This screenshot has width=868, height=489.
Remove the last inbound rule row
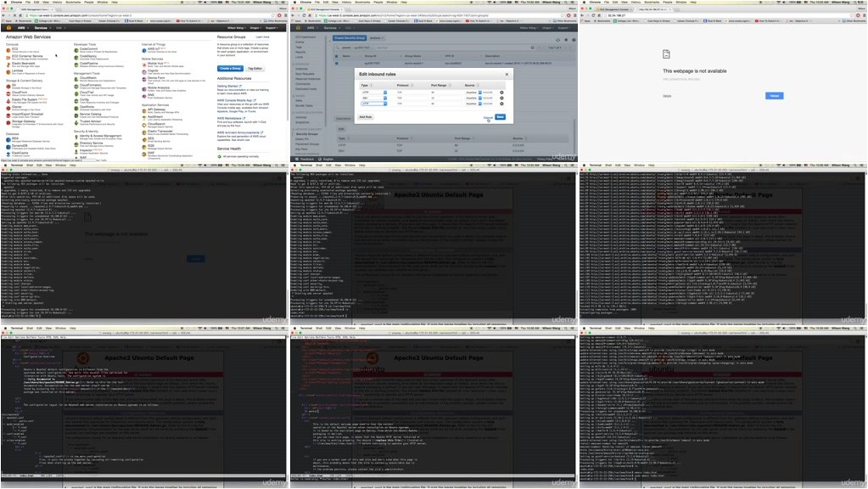click(501, 104)
